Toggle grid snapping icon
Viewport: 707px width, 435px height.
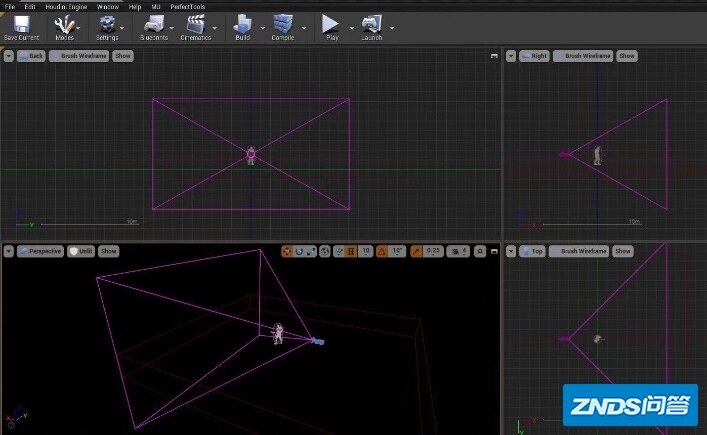point(351,252)
